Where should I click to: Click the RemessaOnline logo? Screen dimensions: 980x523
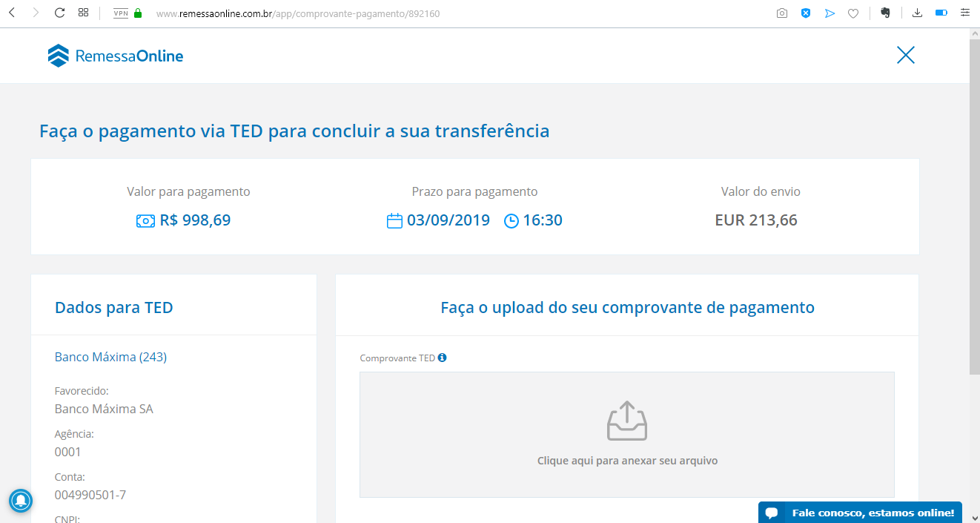coord(116,56)
